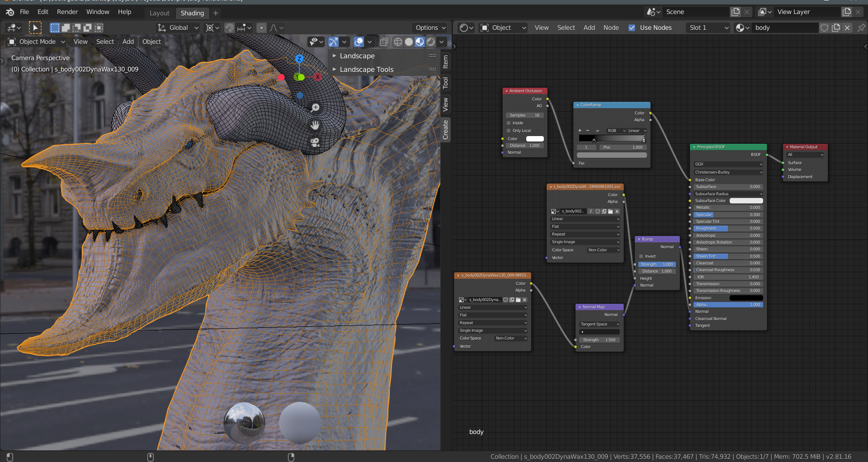Click the Node menu in the shader editor

coord(611,28)
